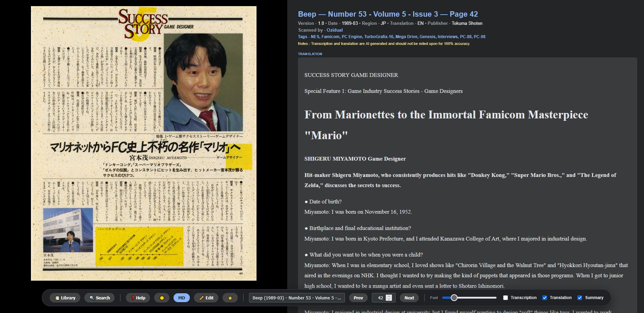Viewport: 644px width, 313px height.
Task: Click the Search magnifier button
Action: [100, 298]
